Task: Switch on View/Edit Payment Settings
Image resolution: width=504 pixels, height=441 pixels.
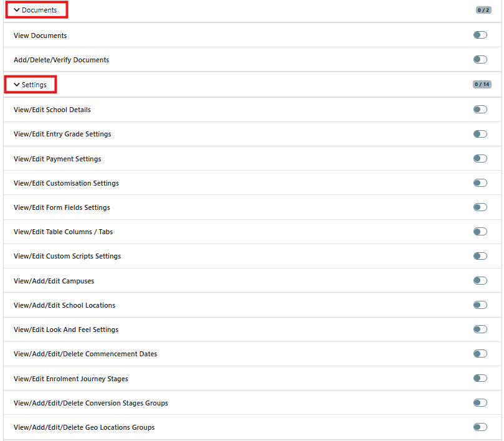Action: [x=480, y=159]
